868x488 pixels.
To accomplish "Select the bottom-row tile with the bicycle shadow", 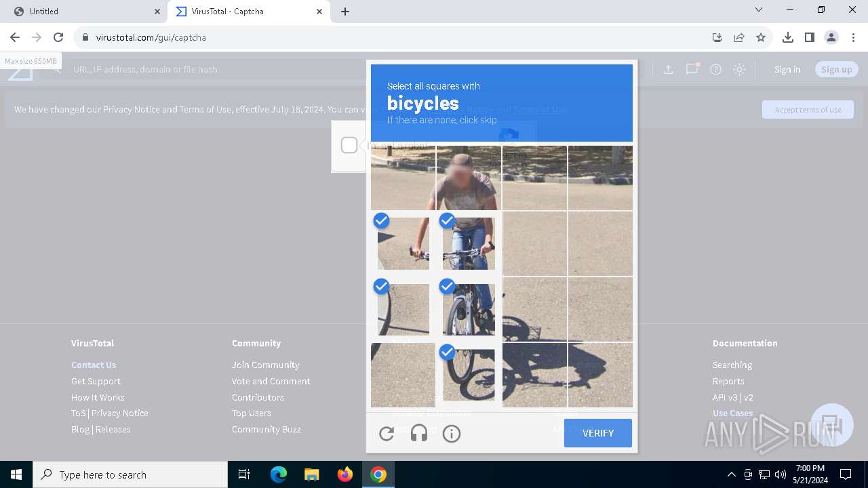I will (534, 375).
